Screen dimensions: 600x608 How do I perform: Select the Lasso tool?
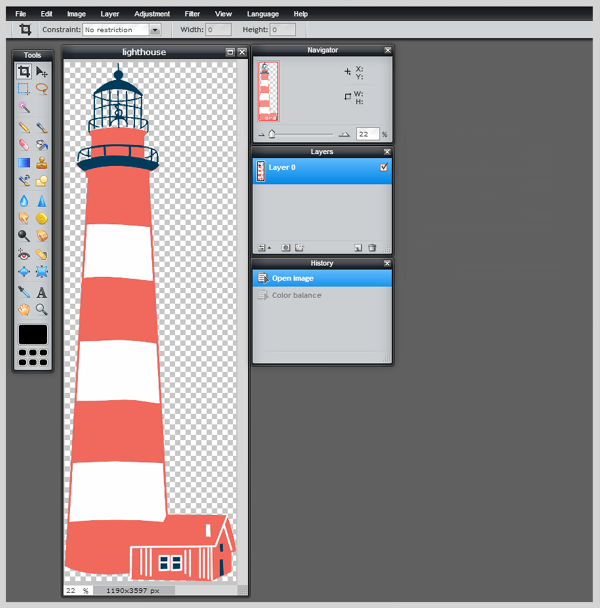coord(41,89)
